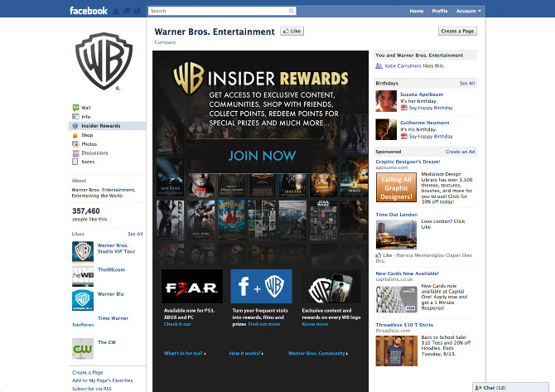Click the search magnifier icon
The image size is (555, 392).
pyautogui.click(x=291, y=11)
